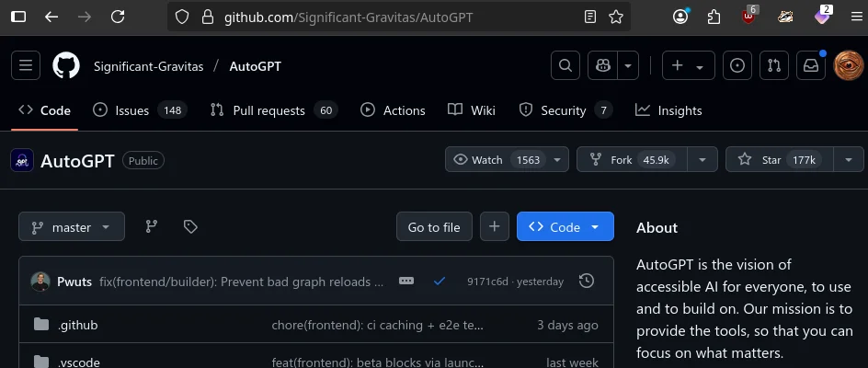Open the browser application hamburger menu
This screenshot has width=868, height=368.
[857, 17]
